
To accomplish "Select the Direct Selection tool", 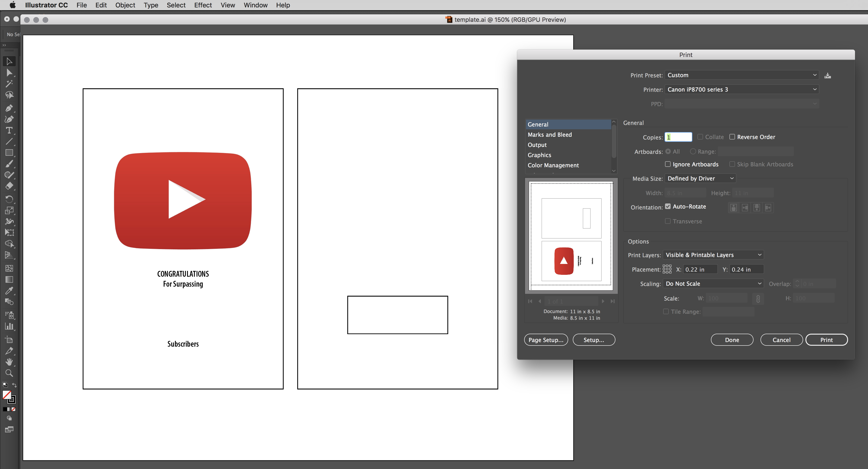I will point(8,72).
